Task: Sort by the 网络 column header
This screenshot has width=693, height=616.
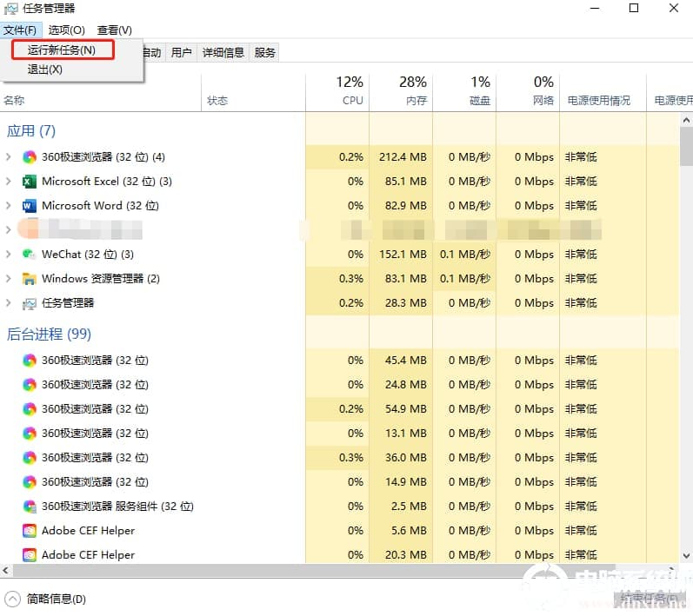Action: [528, 92]
